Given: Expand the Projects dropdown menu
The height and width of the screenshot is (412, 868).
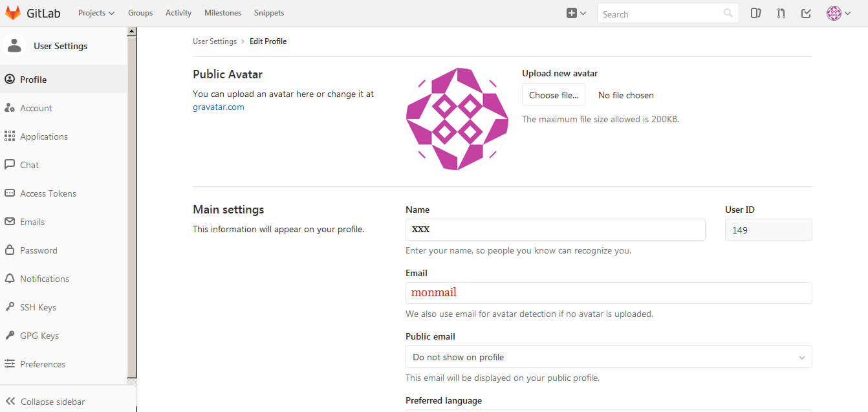Looking at the screenshot, I should coord(96,13).
